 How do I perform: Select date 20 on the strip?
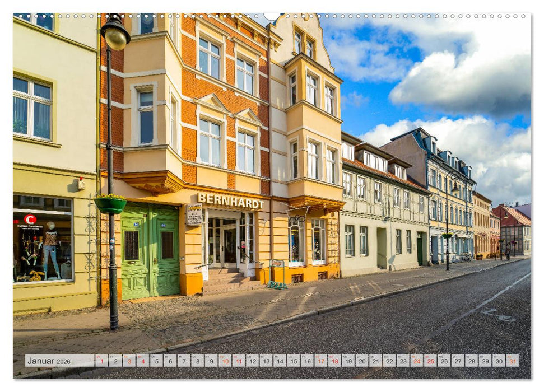point(361,361)
